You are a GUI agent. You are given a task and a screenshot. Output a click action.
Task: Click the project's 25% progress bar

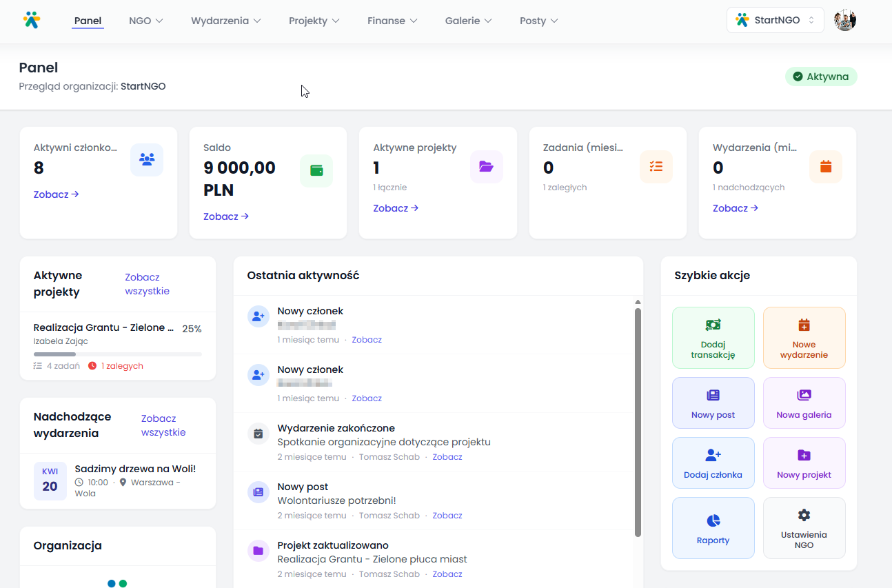117,354
